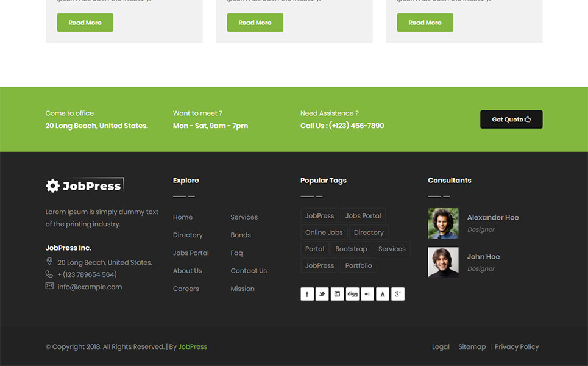
Task: Click Read More in the middle card
Action: [255, 23]
